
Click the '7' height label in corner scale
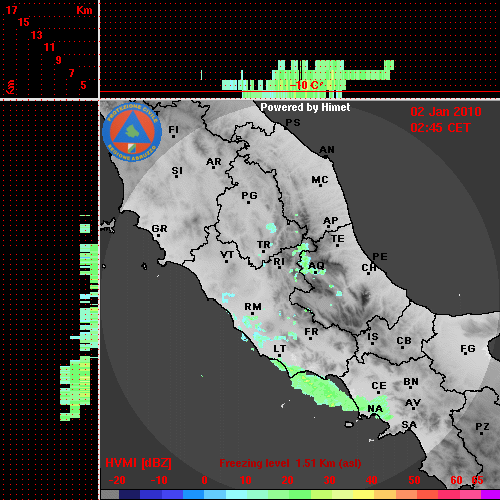point(71,73)
